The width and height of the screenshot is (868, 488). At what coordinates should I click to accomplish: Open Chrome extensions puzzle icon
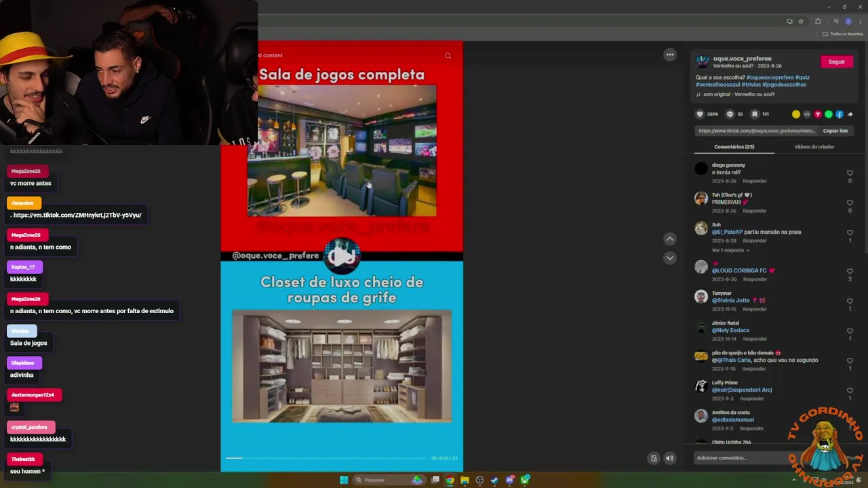(818, 22)
